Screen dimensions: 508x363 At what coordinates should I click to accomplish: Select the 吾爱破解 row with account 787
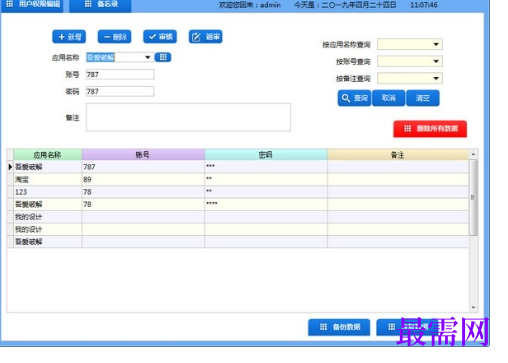237,167
